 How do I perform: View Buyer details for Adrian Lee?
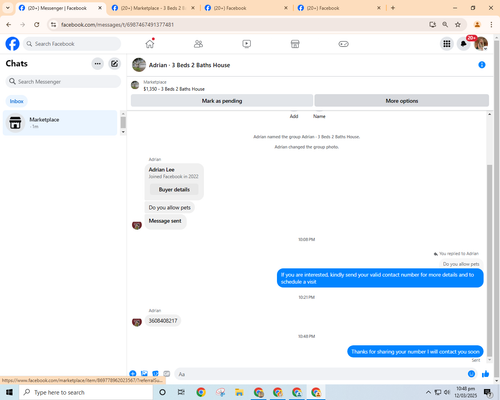[x=174, y=189]
